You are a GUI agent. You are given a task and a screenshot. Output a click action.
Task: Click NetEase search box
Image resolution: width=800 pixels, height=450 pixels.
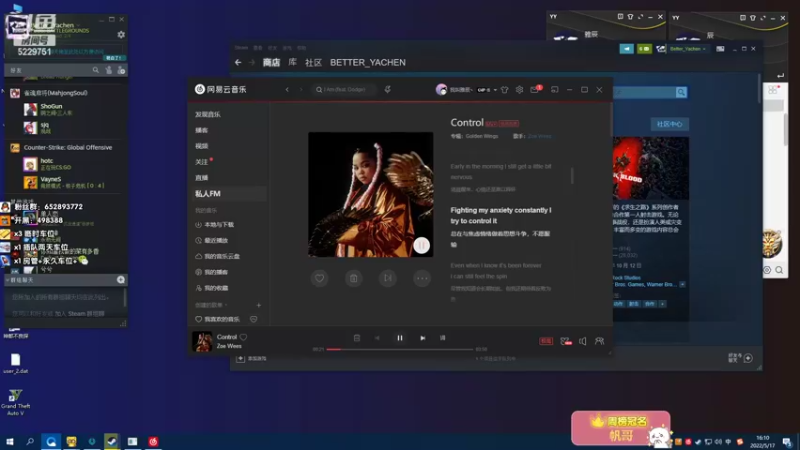click(x=344, y=89)
